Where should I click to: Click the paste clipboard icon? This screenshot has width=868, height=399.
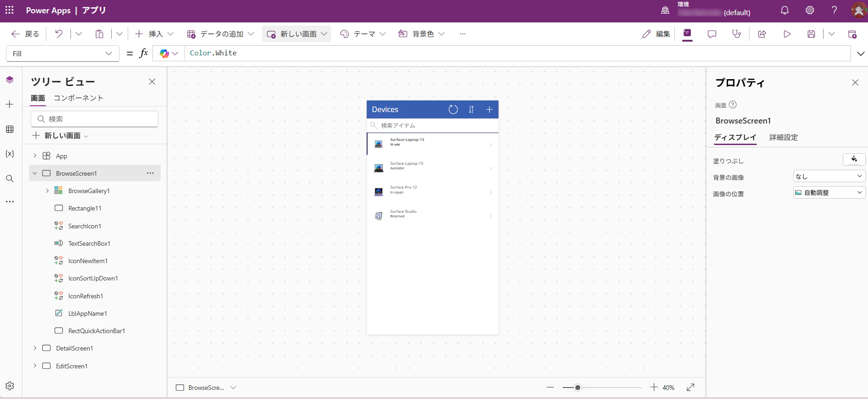[99, 34]
